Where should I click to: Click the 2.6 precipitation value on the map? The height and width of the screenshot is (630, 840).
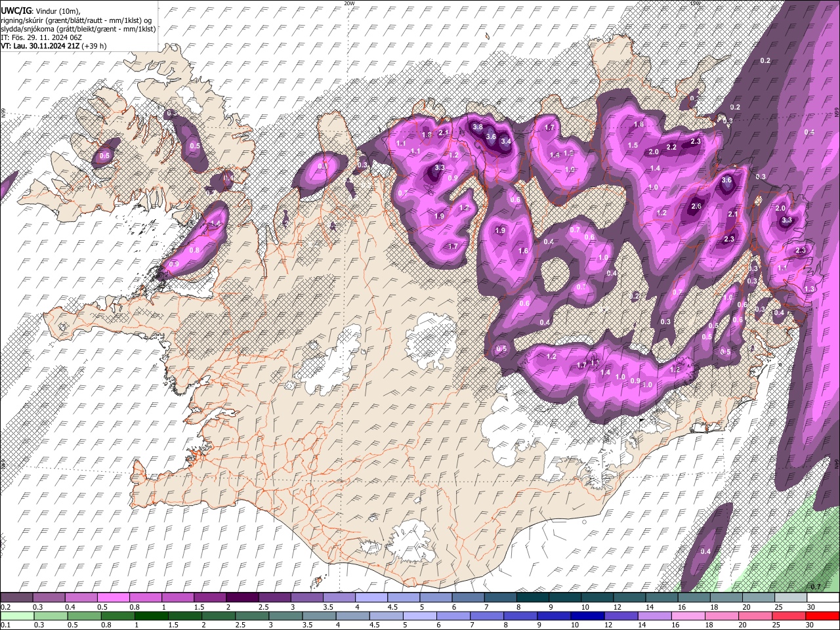[696, 206]
